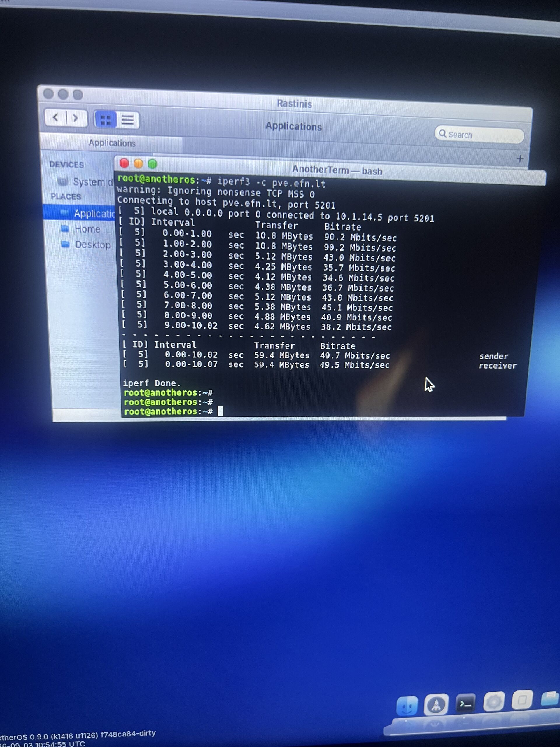This screenshot has width=560, height=747.
Task: Switch file window to icon grid view
Action: [106, 120]
